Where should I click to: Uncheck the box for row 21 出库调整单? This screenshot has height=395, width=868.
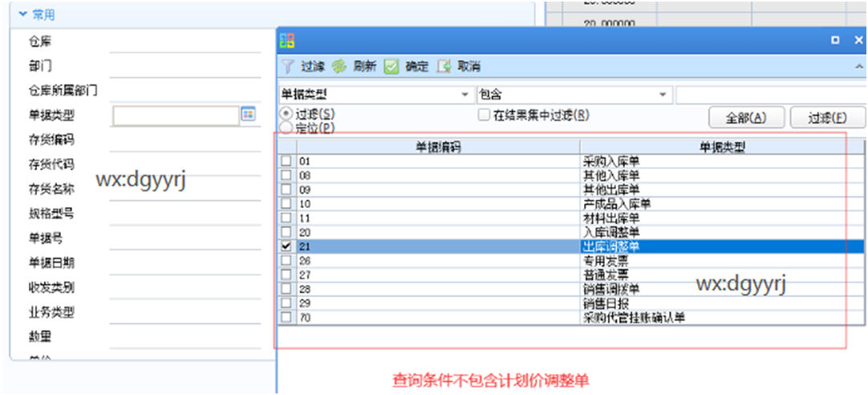[286, 246]
